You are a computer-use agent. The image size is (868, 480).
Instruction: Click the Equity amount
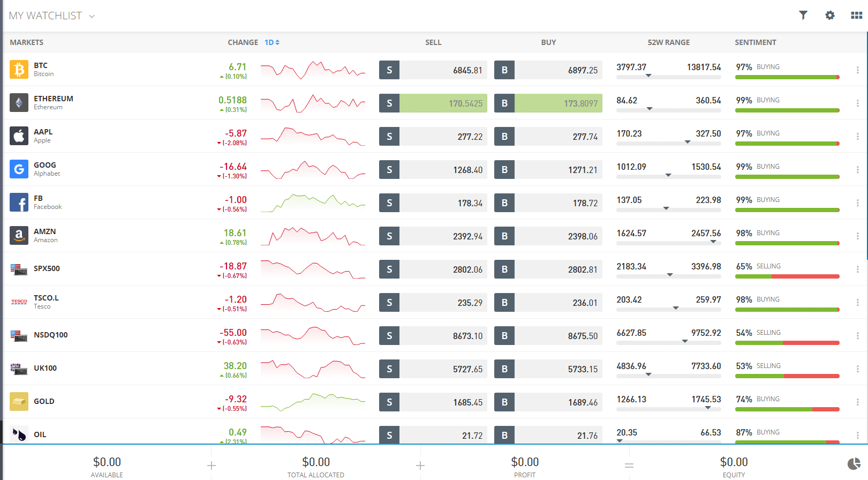coord(734,462)
